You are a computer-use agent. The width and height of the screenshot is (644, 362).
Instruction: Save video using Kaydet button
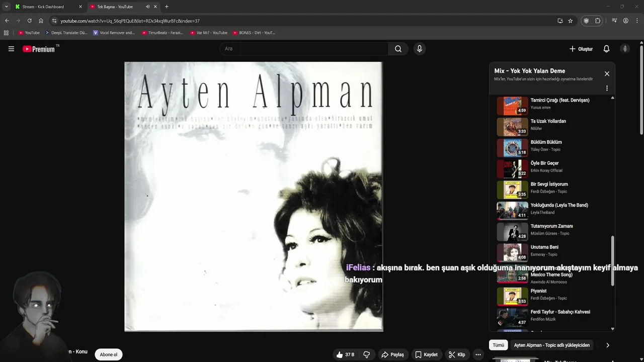pyautogui.click(x=426, y=354)
